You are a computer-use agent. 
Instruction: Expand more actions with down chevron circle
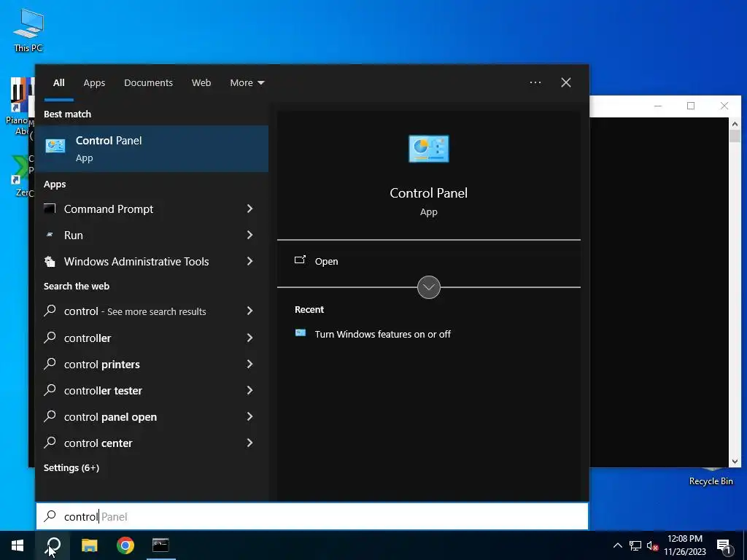(x=428, y=287)
